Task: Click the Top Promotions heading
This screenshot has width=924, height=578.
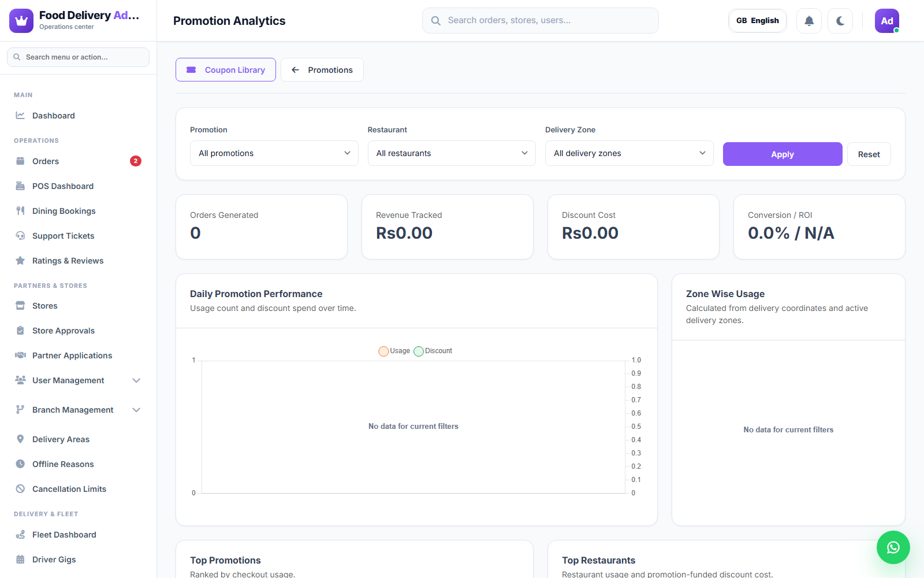Action: point(225,560)
